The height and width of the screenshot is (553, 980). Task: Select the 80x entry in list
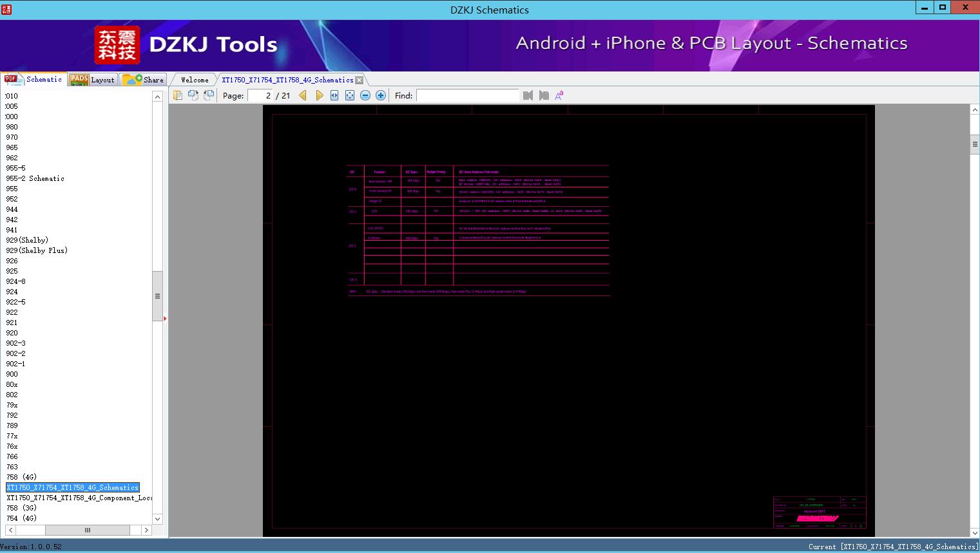coord(12,384)
